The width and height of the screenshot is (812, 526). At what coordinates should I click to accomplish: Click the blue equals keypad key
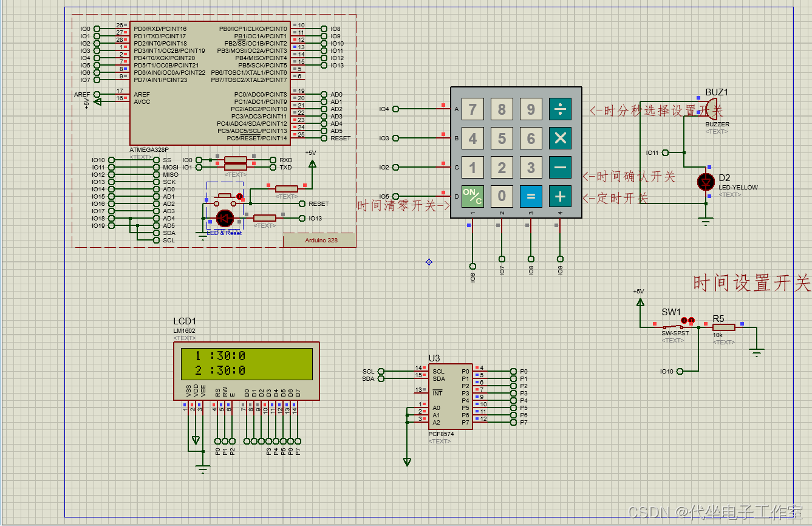(531, 196)
